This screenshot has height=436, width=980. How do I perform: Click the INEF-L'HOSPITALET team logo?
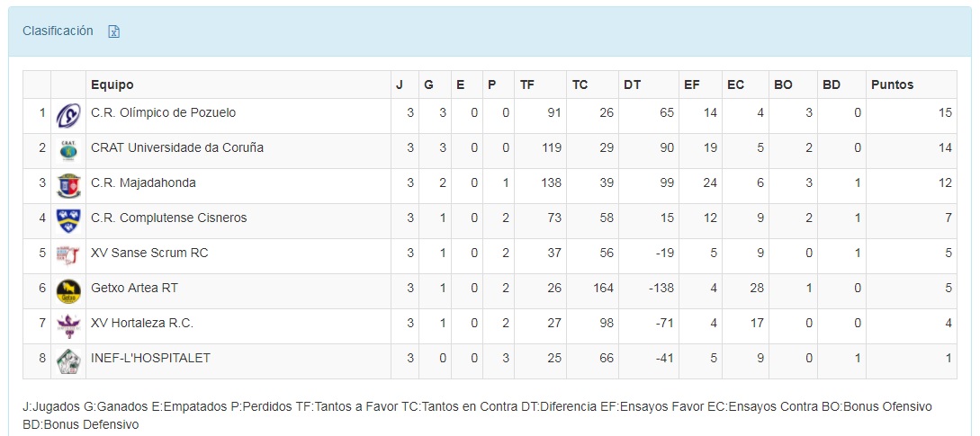pos(68,360)
